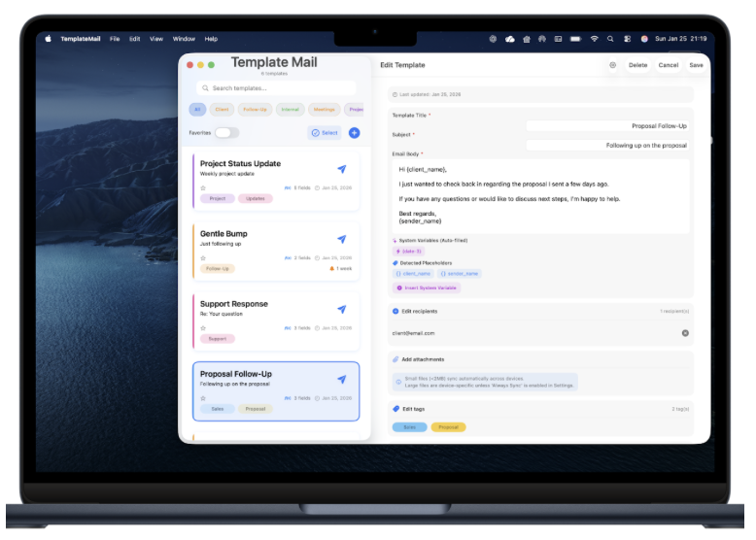Star the Support Response template
Viewport: 756px width, 540px height.
(x=203, y=328)
